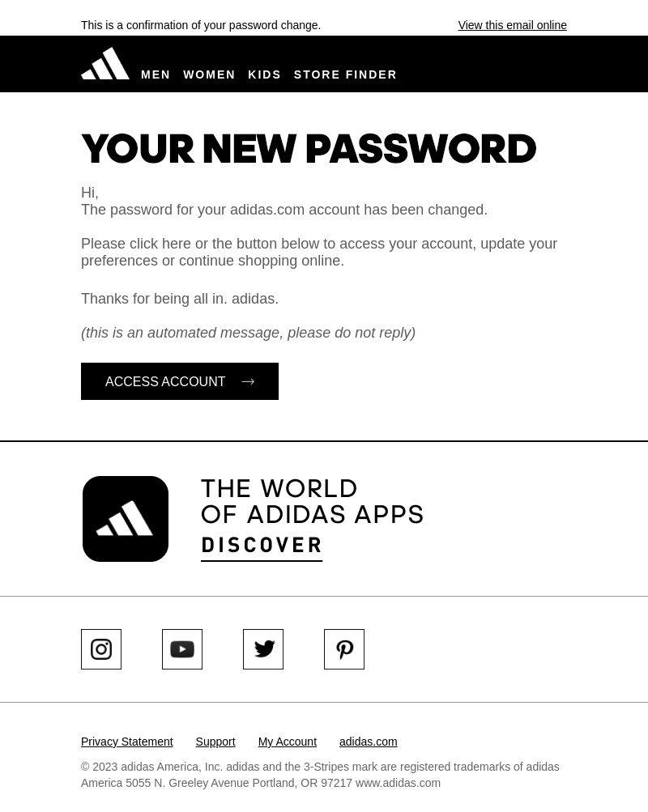The image size is (648, 812).
Task: Click the arrow on Access Account button
Action: click(248, 381)
